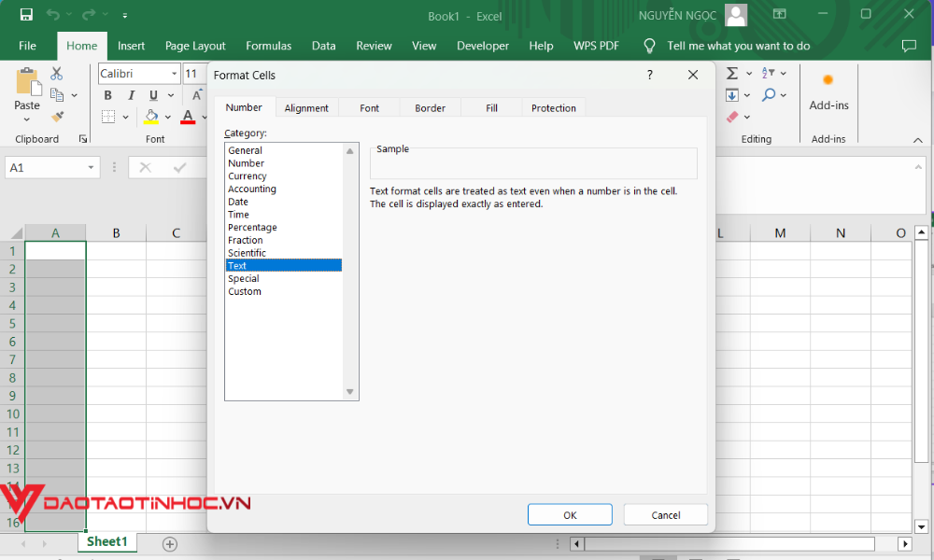
Task: Switch to the Font tab in Format Cells
Action: [x=369, y=107]
